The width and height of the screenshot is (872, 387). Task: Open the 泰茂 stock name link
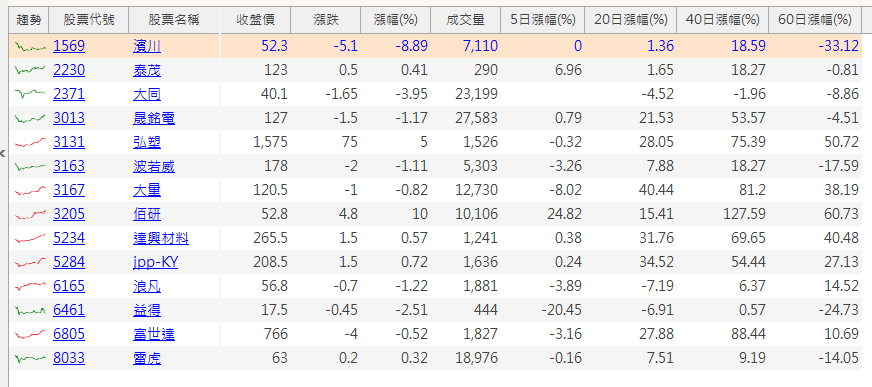pyautogui.click(x=147, y=70)
